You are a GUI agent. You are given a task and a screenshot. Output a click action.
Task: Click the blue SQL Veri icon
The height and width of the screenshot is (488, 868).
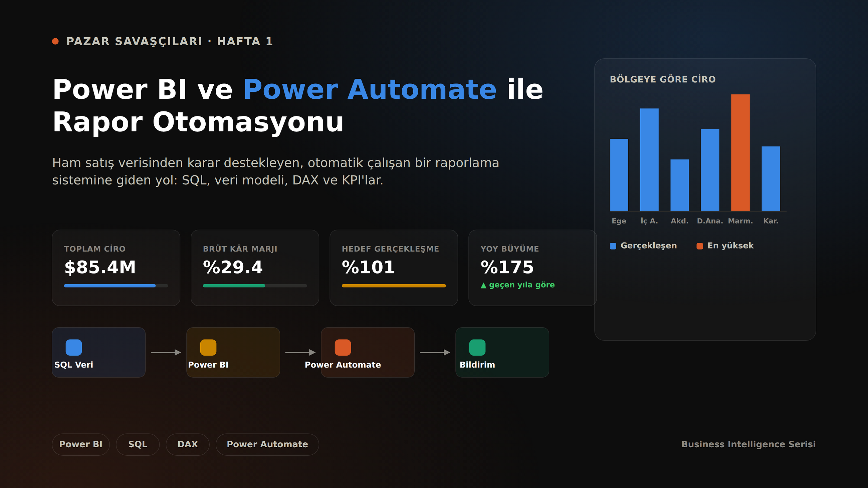[x=74, y=347]
